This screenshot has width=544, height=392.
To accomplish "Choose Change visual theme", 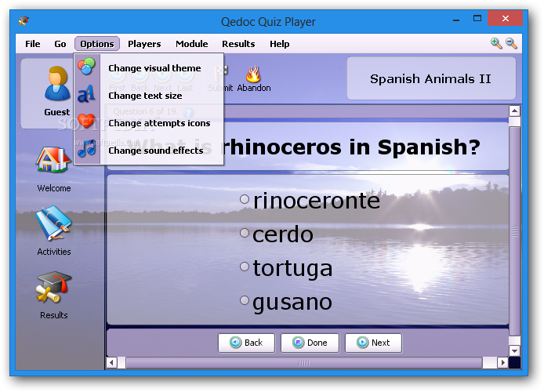I will 149,68.
